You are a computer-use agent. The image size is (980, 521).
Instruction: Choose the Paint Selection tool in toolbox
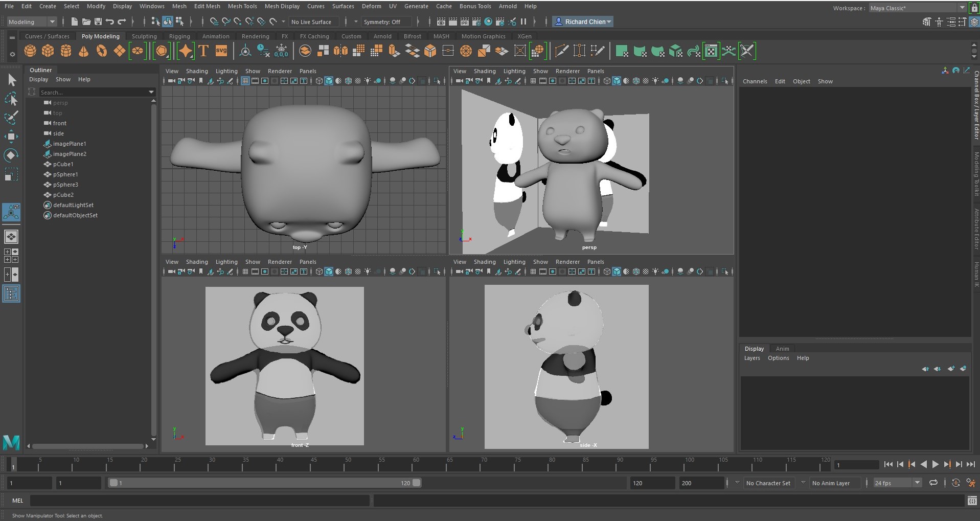click(11, 117)
